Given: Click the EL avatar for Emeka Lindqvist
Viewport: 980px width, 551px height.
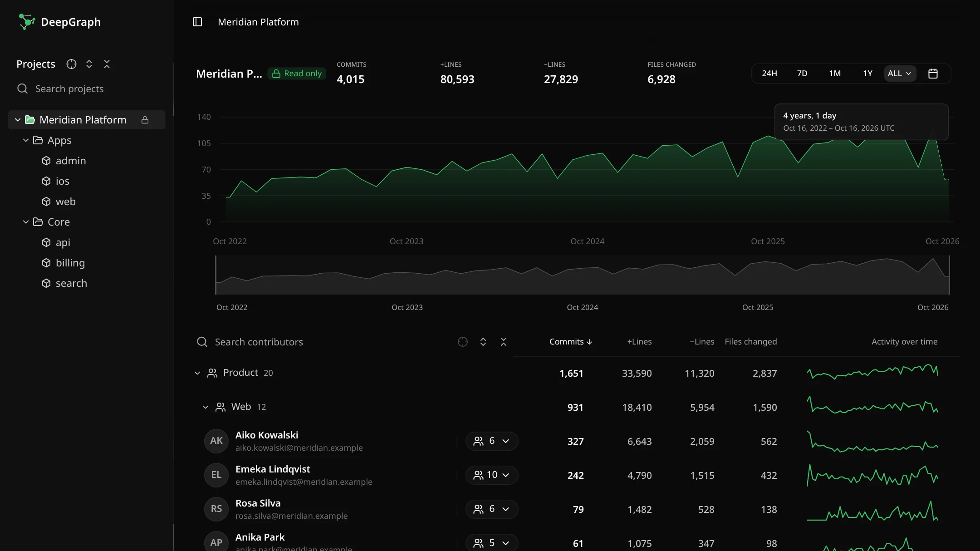Looking at the screenshot, I should [x=216, y=475].
